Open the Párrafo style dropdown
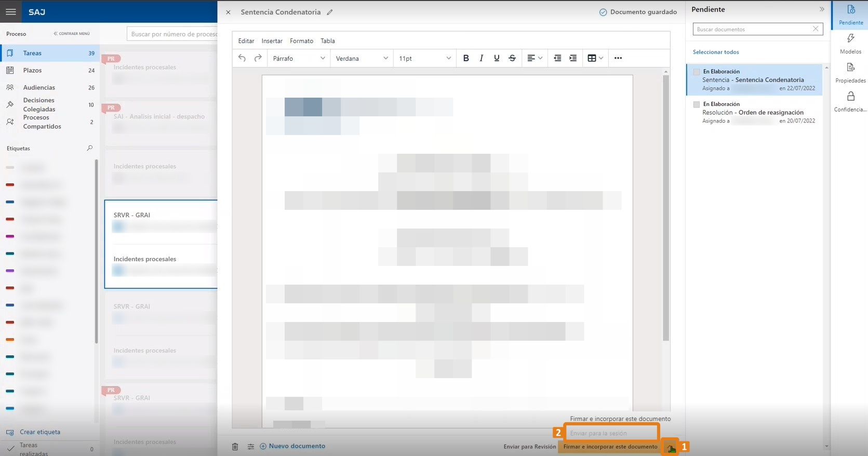The height and width of the screenshot is (456, 868). 299,58
